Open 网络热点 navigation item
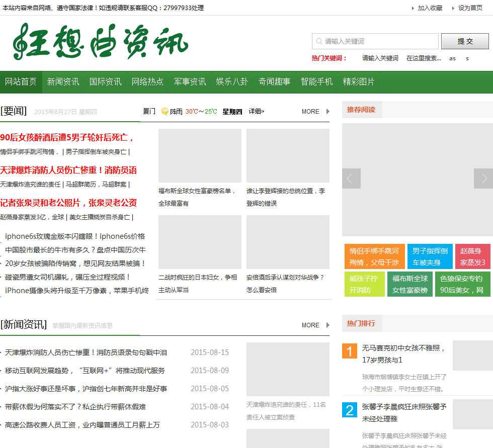 pyautogui.click(x=147, y=81)
